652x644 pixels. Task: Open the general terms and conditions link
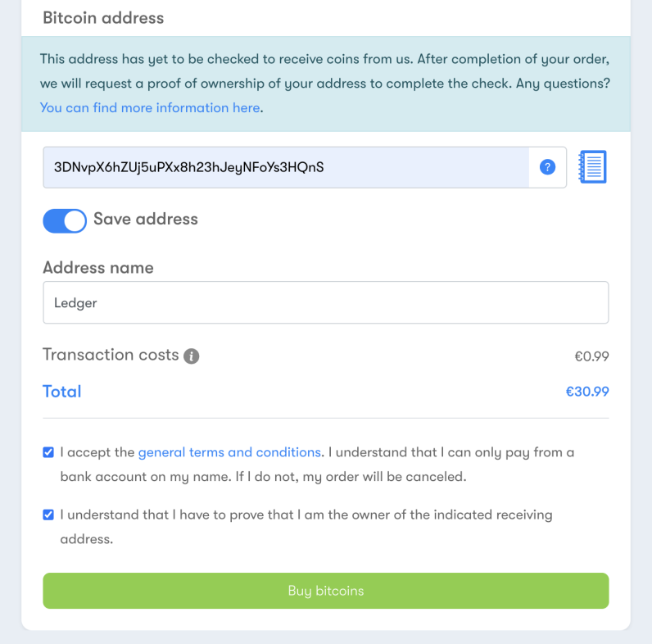[x=229, y=452]
